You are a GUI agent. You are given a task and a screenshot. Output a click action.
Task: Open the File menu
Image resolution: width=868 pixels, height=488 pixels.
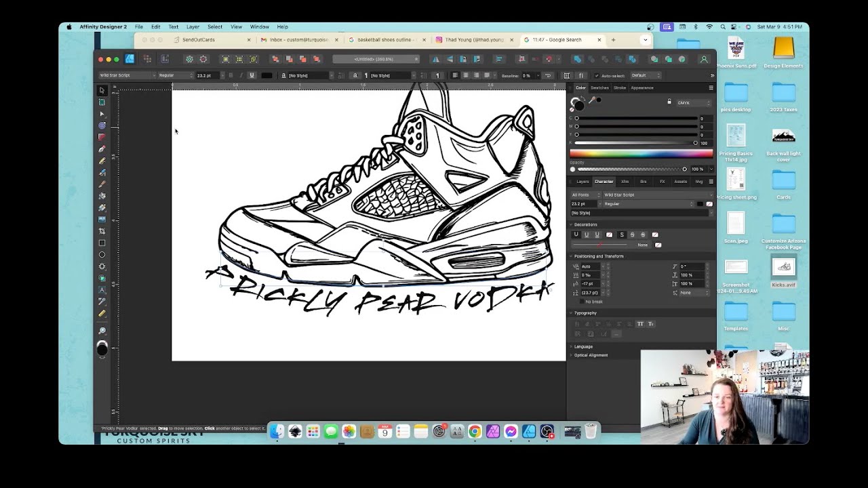(x=138, y=26)
